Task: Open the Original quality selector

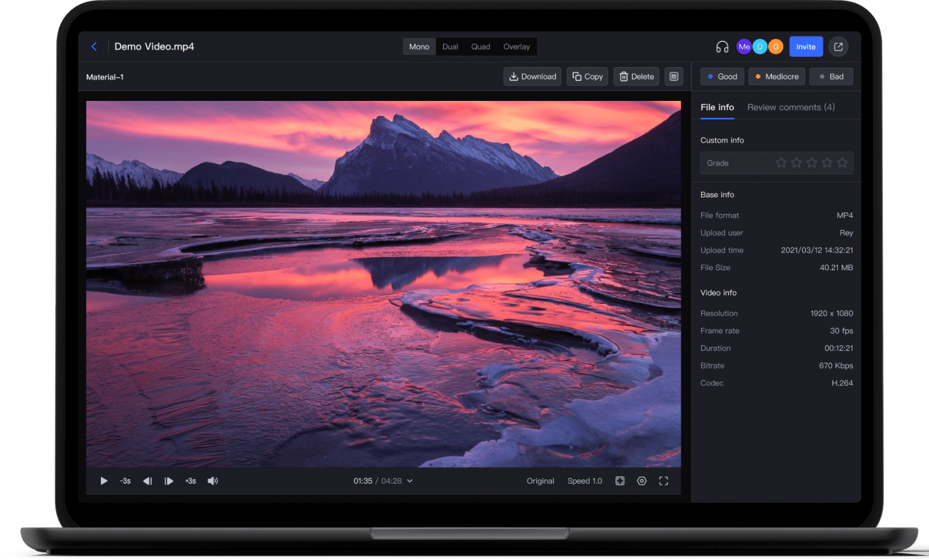Action: click(x=540, y=481)
